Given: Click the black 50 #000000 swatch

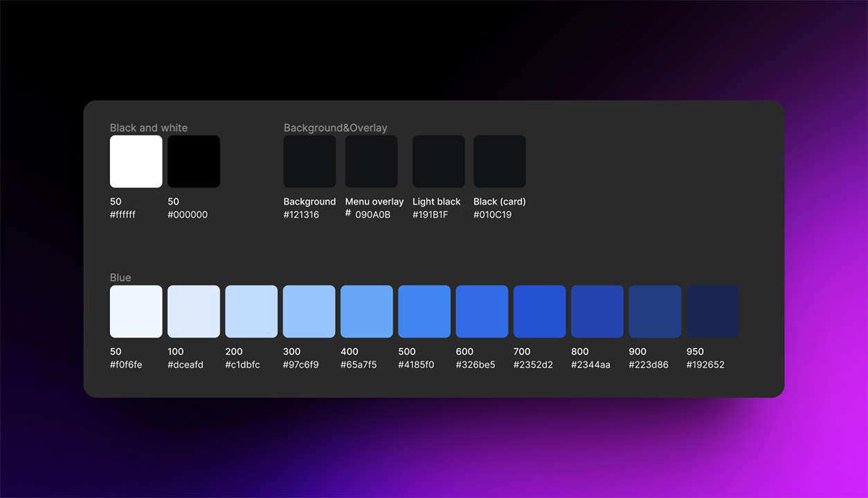Looking at the screenshot, I should 194,161.
